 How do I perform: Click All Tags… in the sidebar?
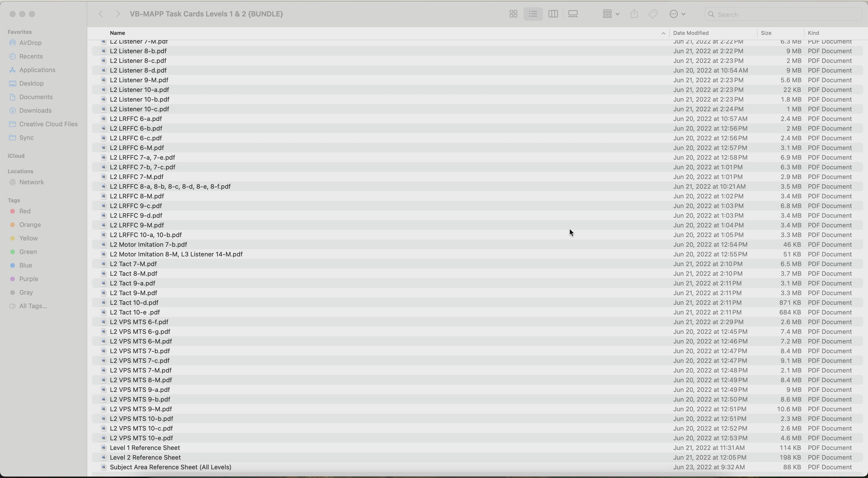[x=33, y=306]
